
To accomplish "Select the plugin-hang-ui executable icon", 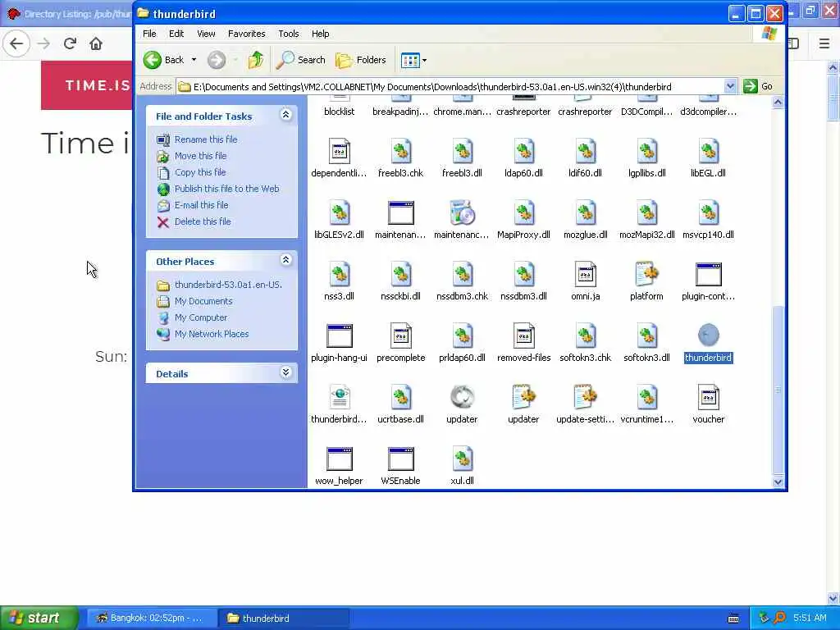I will (339, 336).
